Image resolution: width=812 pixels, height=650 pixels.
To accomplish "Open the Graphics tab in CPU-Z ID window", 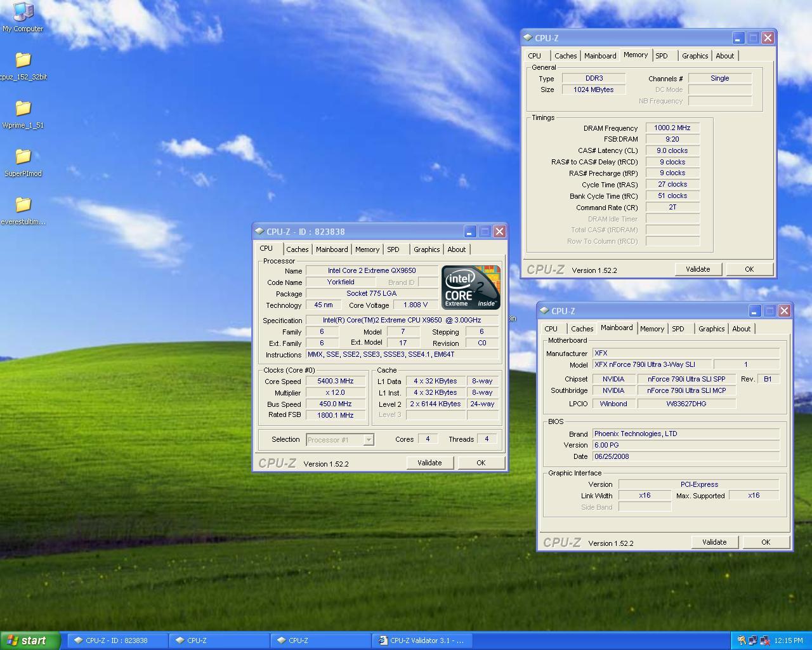I will pyautogui.click(x=426, y=249).
